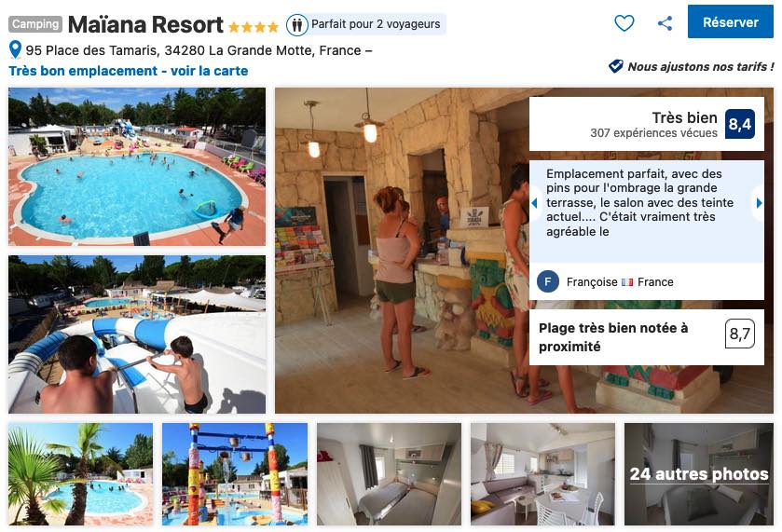Click the two travelers icon

click(x=296, y=24)
